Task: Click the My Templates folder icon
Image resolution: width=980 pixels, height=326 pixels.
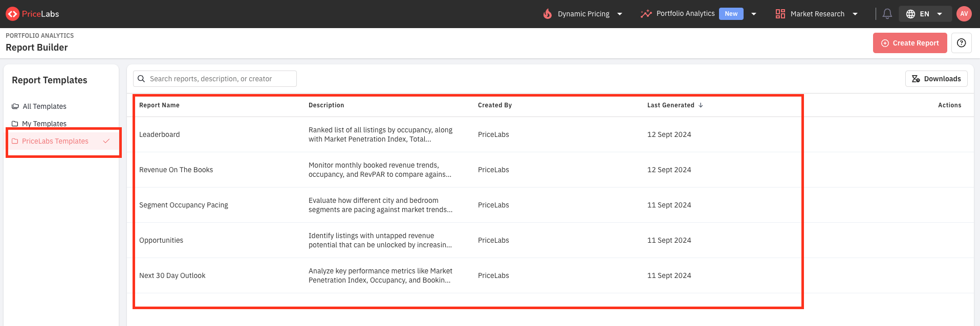Action: click(15, 124)
